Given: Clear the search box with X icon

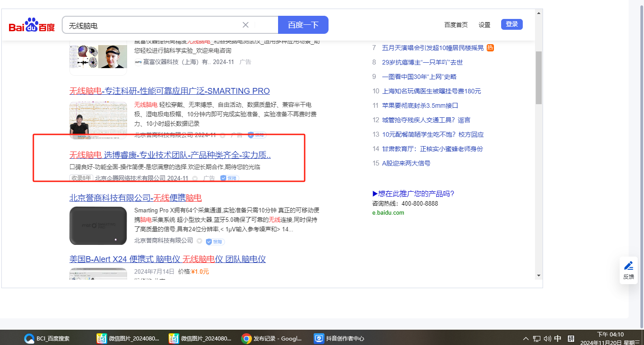Looking at the screenshot, I should click(246, 25).
